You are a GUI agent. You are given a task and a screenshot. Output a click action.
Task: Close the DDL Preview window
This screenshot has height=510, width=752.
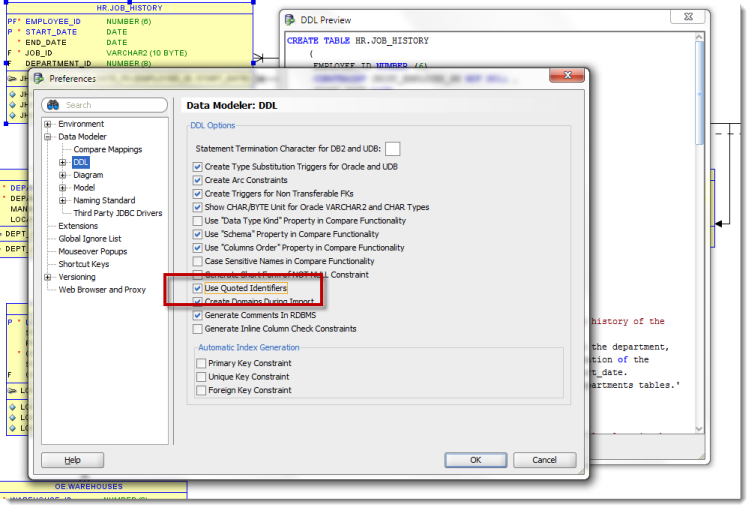(x=688, y=17)
